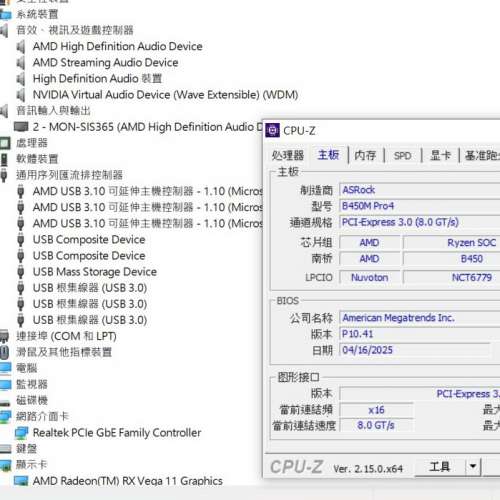Open the 显卡 tab in CPU-Z
Screen dimensions: 500x500
tap(440, 155)
